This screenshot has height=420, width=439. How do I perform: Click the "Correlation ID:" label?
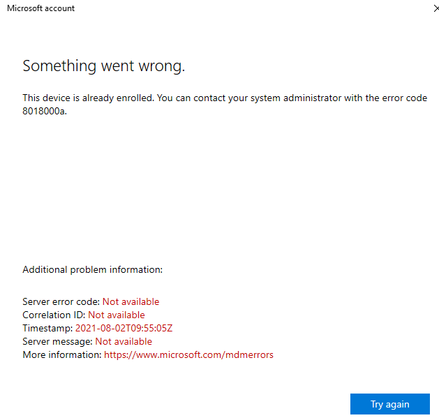[54, 315]
